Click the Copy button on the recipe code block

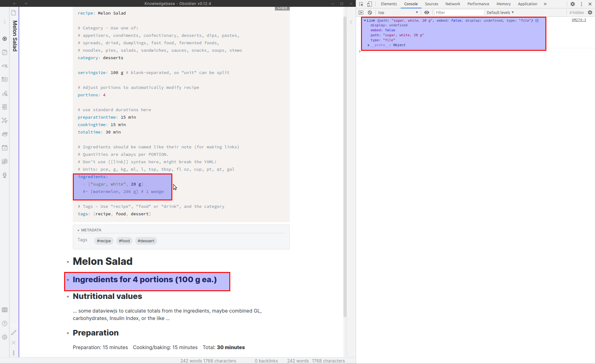click(282, 8)
